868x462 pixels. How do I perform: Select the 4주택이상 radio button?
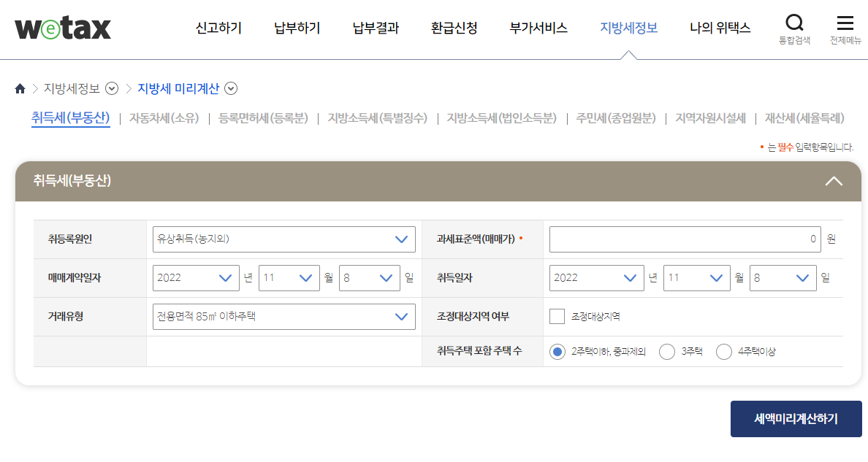pyautogui.click(x=723, y=351)
